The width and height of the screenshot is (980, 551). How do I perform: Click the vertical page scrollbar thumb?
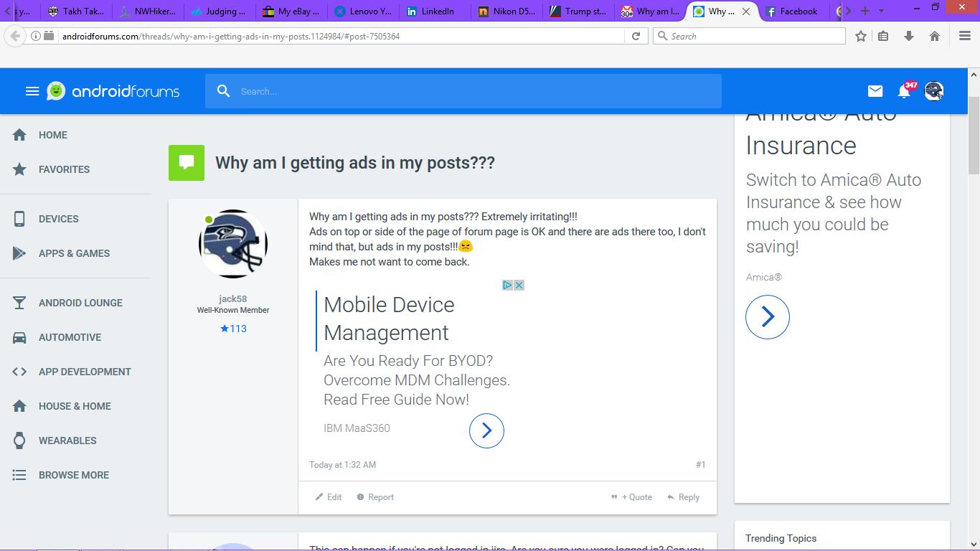(974, 136)
